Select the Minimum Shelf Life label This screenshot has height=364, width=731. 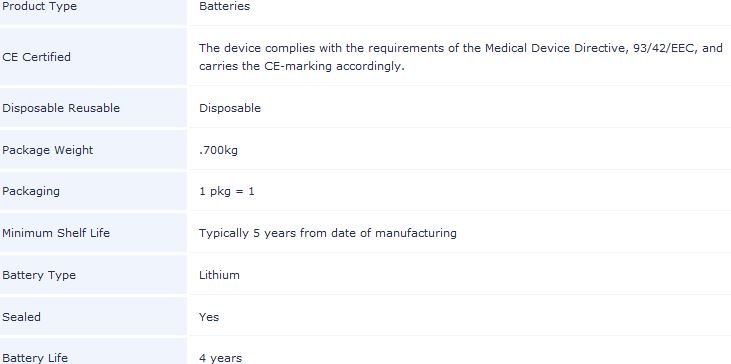point(56,233)
